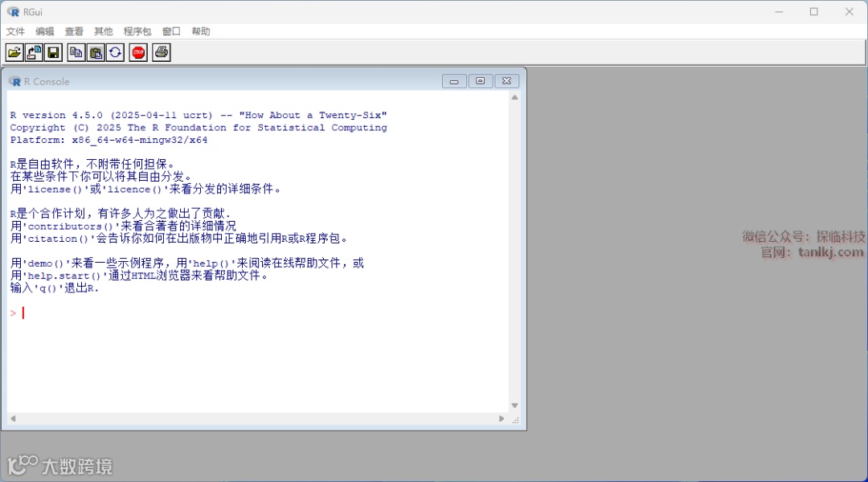This screenshot has width=868, height=482.
Task: Open the 帮助 menu
Action: pyautogui.click(x=201, y=31)
